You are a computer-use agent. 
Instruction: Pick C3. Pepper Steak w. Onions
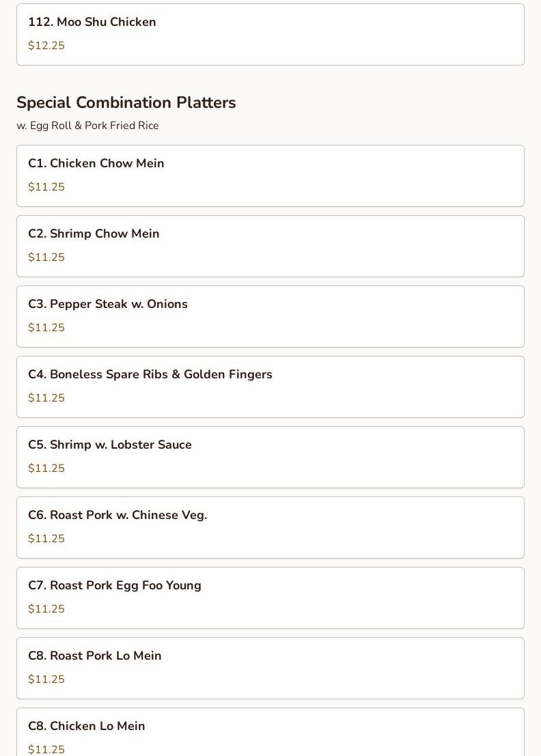[270, 317]
